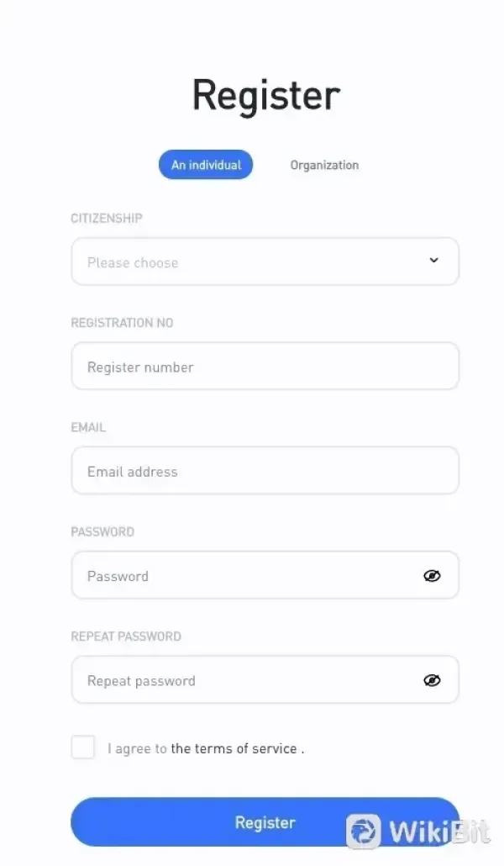504x866 pixels.
Task: Switch to the Organization tab
Action: (x=324, y=165)
